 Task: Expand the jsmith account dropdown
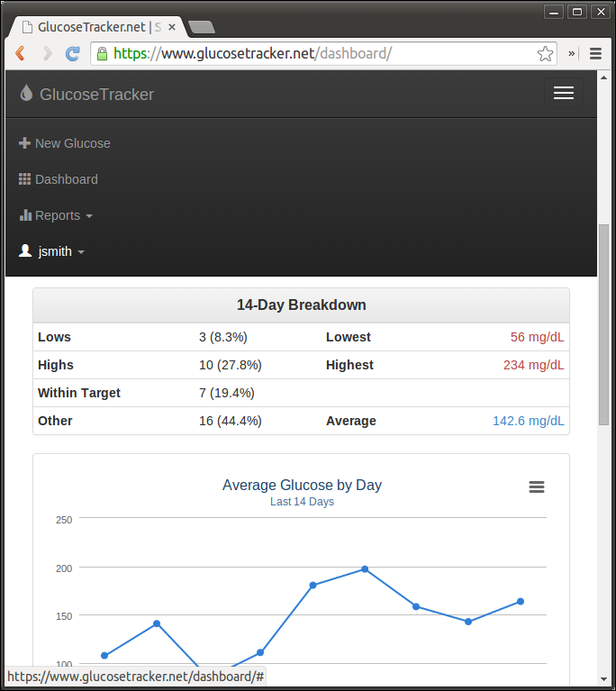tap(51, 251)
